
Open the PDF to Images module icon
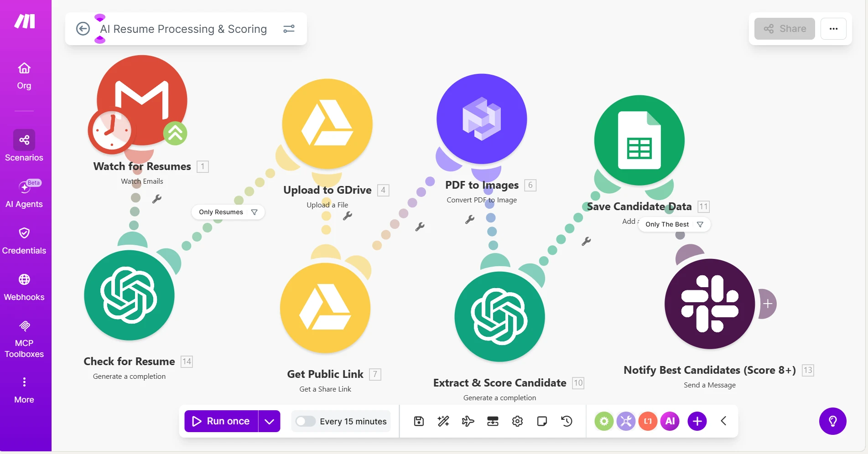click(x=482, y=119)
